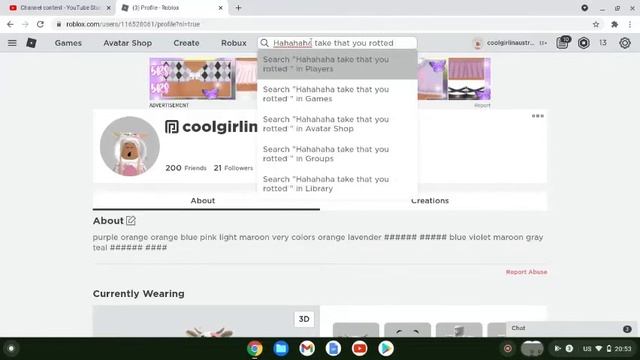View the 200 Friends list

coord(186,168)
